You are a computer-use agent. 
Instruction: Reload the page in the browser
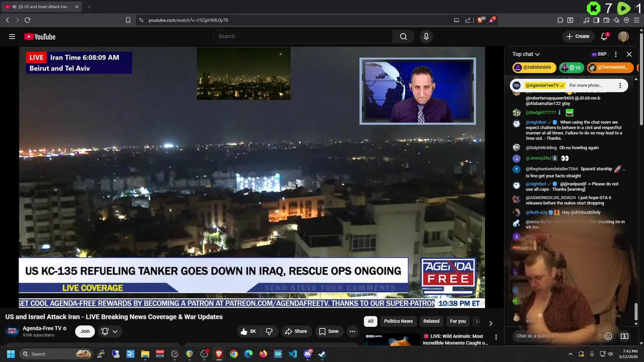point(27,20)
